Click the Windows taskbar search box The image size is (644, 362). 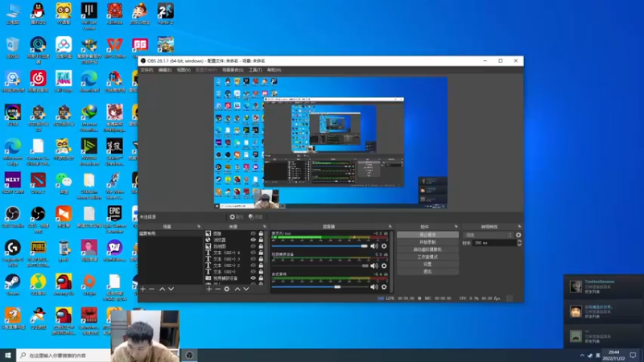point(64,355)
